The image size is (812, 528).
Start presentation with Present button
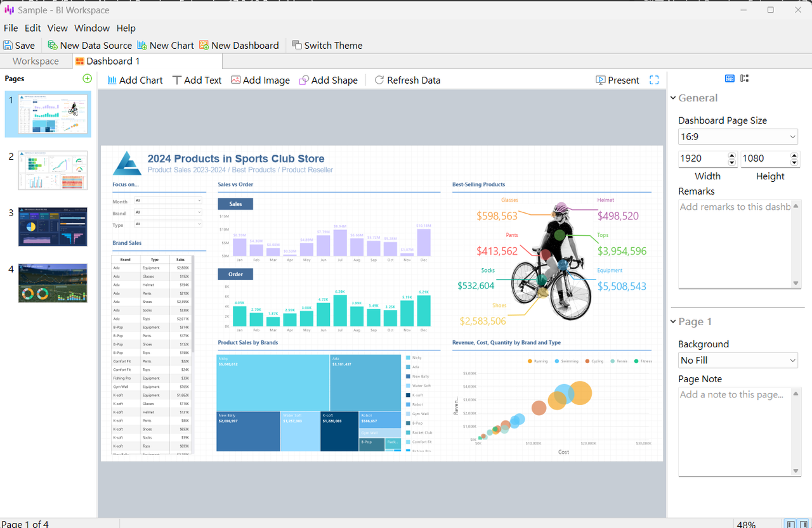pos(617,80)
